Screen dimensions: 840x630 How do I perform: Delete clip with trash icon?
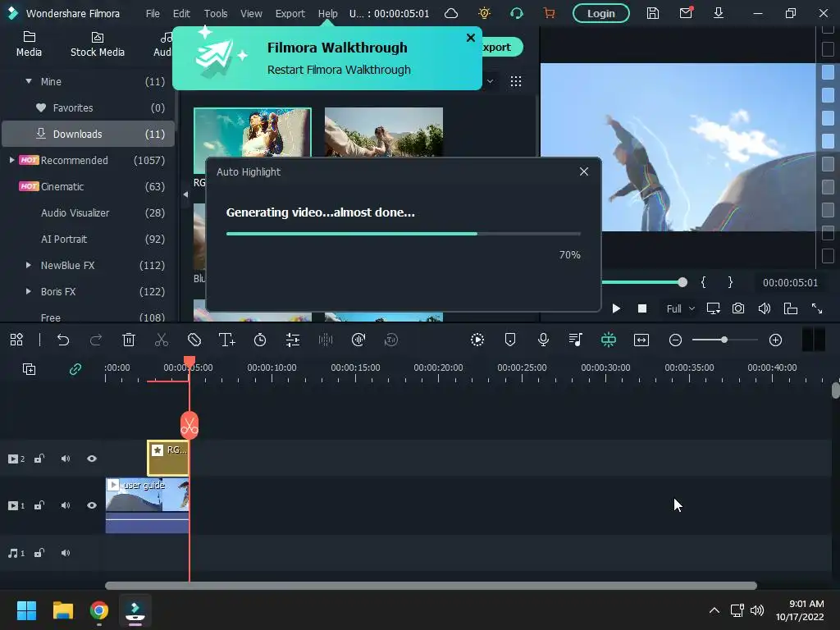pos(129,340)
